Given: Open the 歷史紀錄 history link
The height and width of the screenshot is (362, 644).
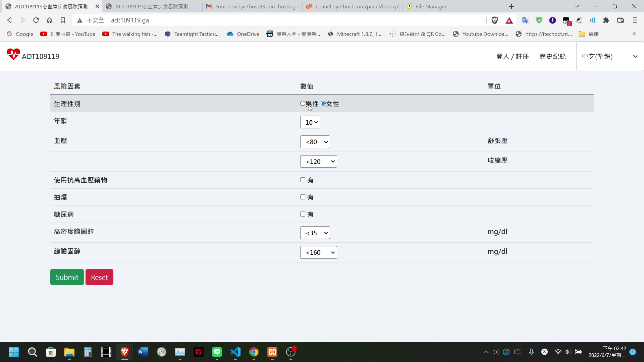Looking at the screenshot, I should pos(552,56).
